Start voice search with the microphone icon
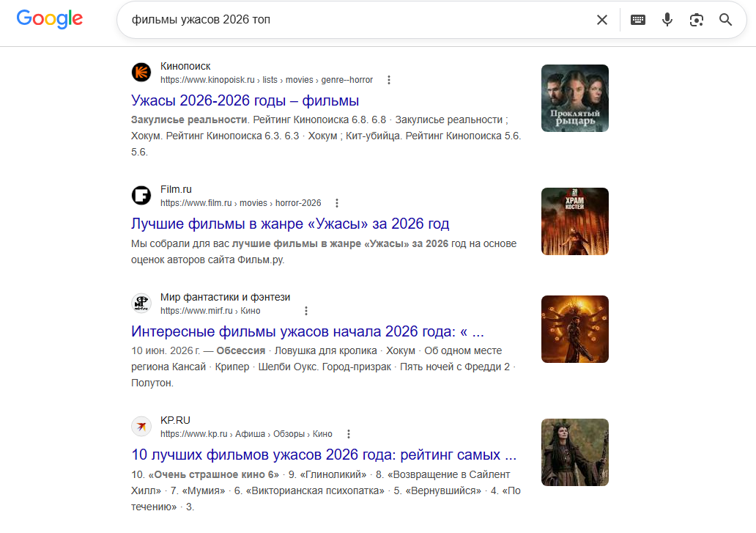Screen dimensions: 756x533 coord(667,20)
